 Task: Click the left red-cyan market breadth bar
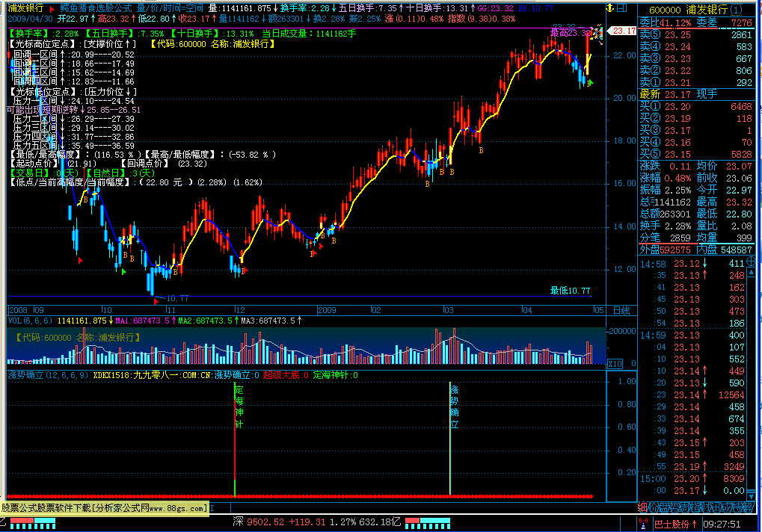coord(33,523)
